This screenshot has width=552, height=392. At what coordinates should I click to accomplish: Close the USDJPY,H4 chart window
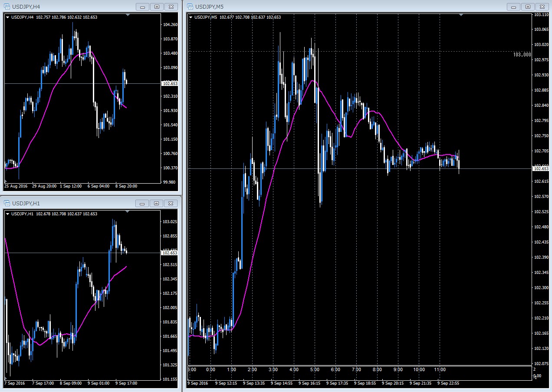[x=171, y=7]
